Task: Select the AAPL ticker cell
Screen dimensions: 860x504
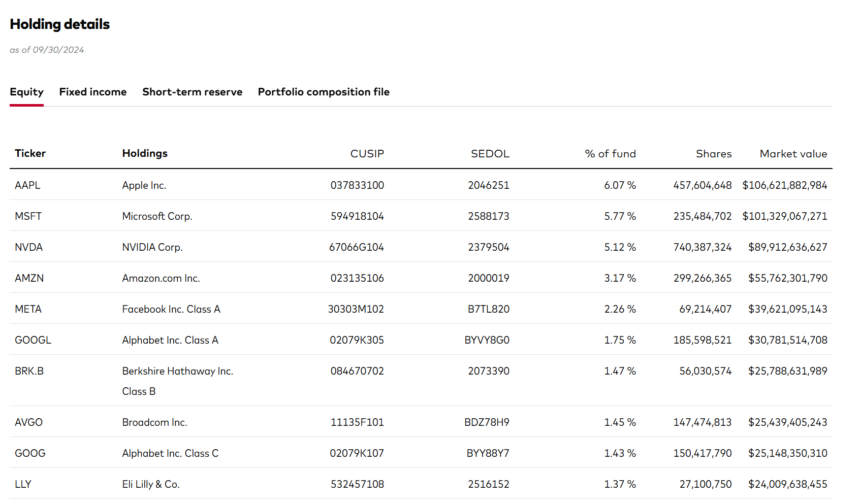Action: [27, 185]
